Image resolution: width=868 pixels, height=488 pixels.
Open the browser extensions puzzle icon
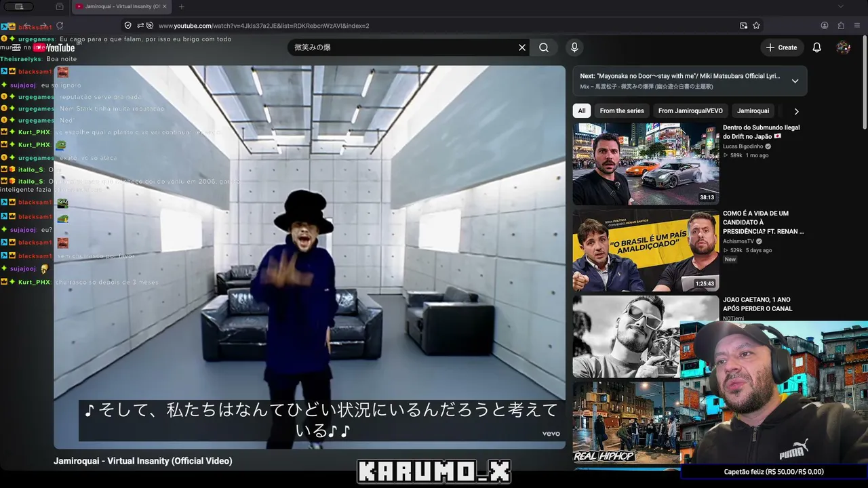click(x=841, y=26)
